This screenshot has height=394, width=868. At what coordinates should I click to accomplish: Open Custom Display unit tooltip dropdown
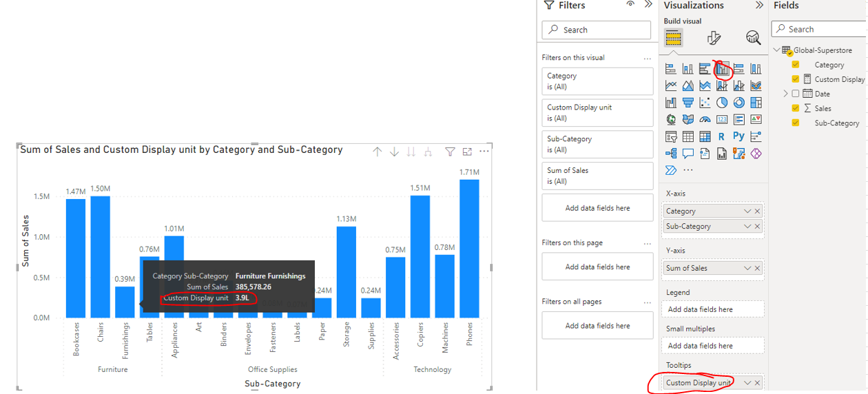pyautogui.click(x=747, y=383)
